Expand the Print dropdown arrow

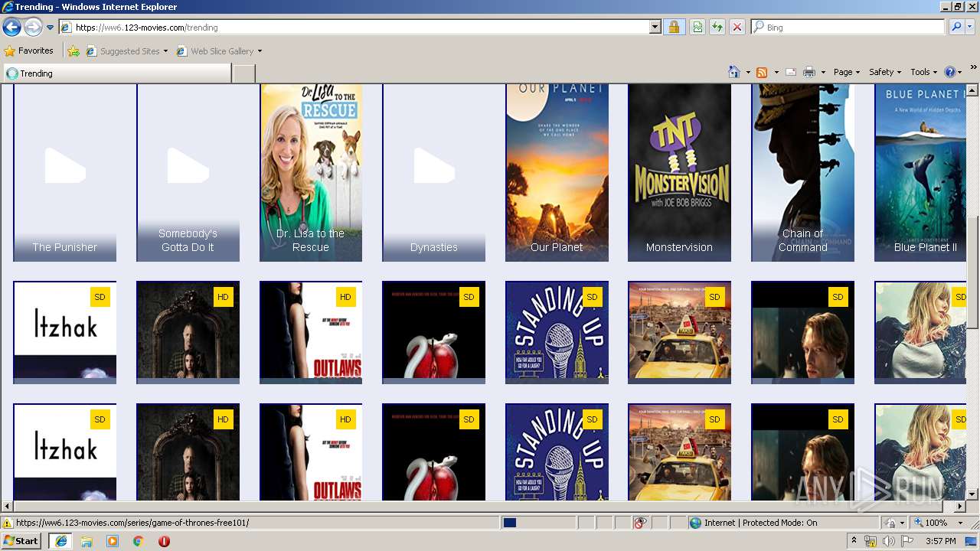[823, 72]
